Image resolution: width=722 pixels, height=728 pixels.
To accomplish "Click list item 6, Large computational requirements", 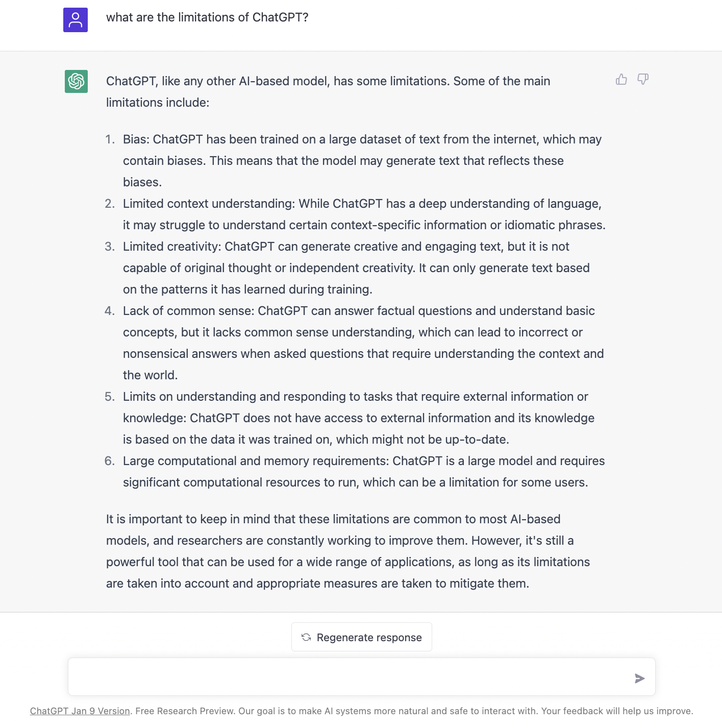I will (x=363, y=472).
